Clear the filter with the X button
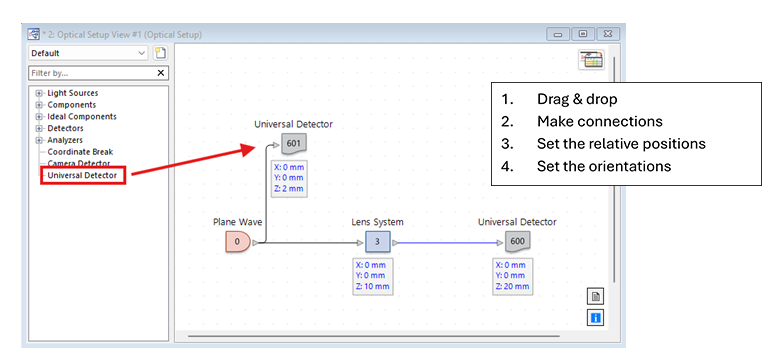Image resolution: width=774 pixels, height=364 pixels. [161, 73]
